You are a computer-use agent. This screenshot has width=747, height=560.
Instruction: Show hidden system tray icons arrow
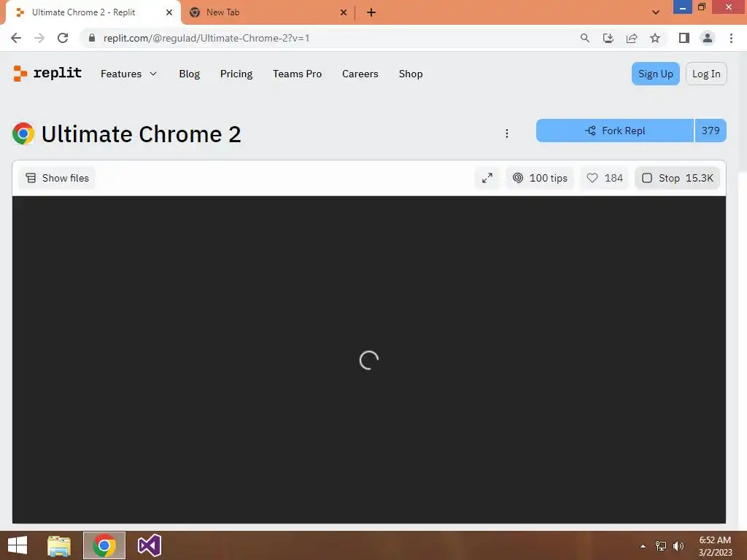point(643,546)
